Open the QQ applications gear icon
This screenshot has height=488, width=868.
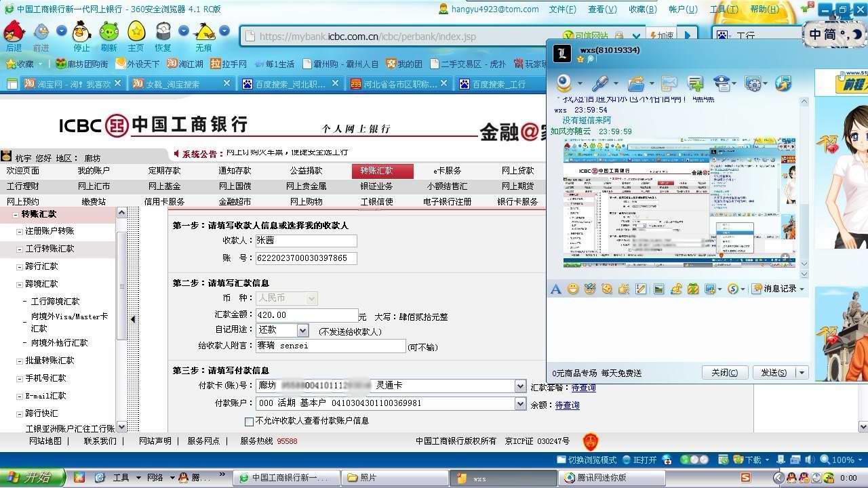coord(753,83)
